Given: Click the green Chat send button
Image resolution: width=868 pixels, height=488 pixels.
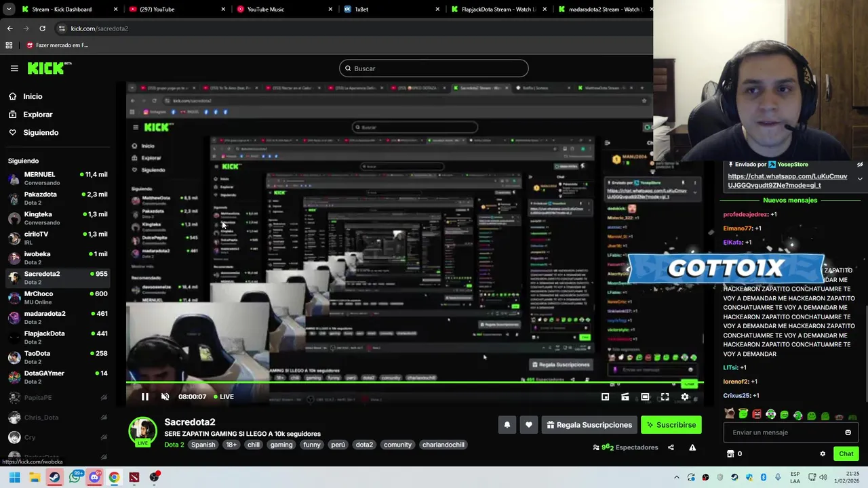Looking at the screenshot, I should (846, 454).
